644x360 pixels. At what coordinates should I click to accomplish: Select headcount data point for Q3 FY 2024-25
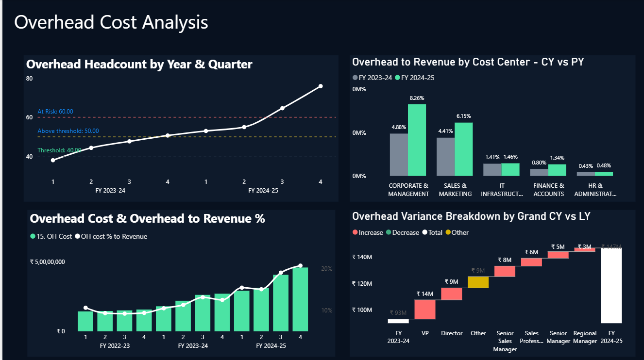click(x=282, y=108)
